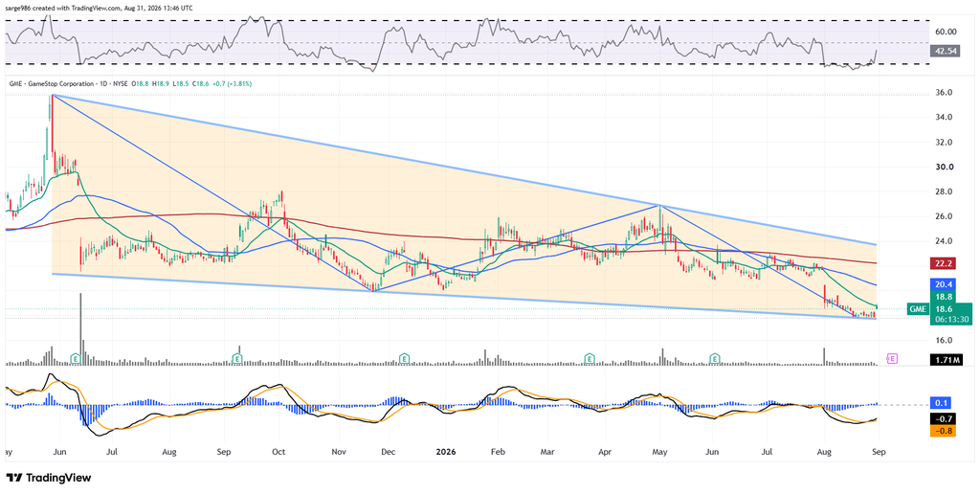Click the green GME symbol tag on price axis

[917, 309]
